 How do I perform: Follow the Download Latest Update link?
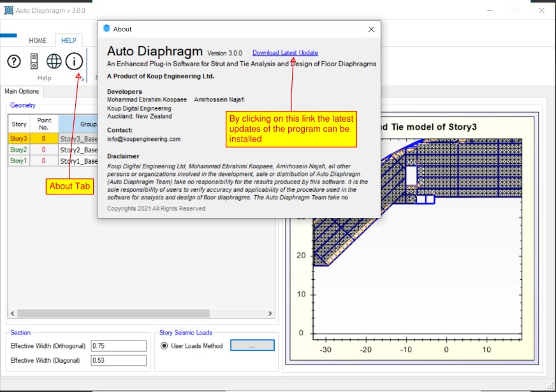coord(285,53)
